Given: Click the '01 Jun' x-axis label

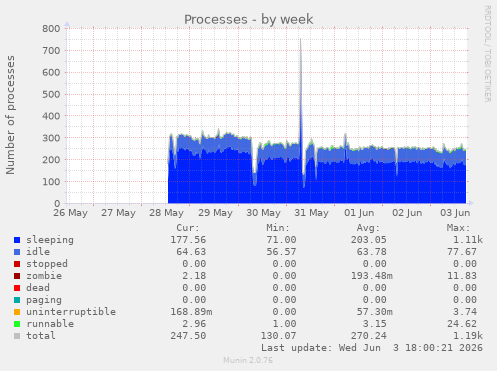Looking at the screenshot, I should (359, 213).
